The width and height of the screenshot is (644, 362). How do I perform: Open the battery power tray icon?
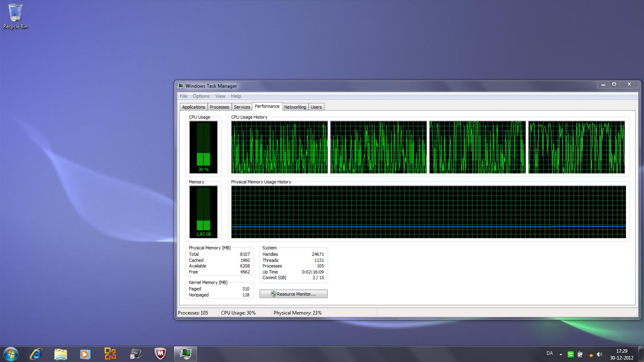point(580,354)
